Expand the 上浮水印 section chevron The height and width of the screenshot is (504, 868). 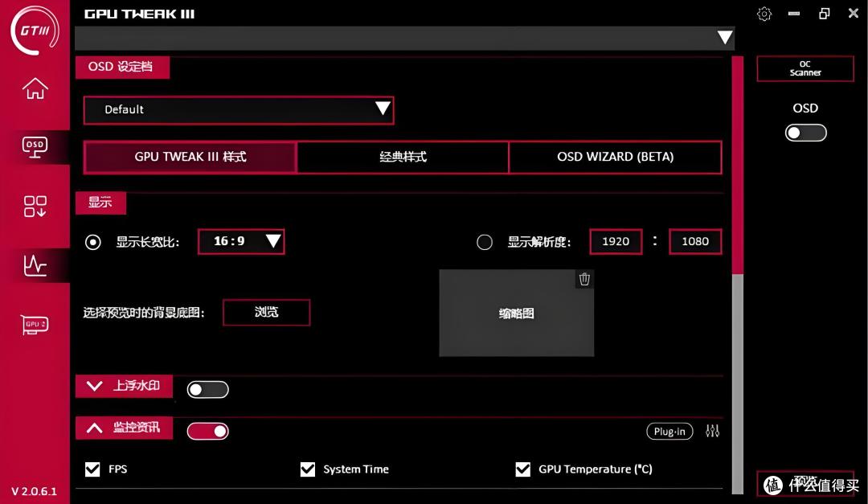pyautogui.click(x=95, y=386)
